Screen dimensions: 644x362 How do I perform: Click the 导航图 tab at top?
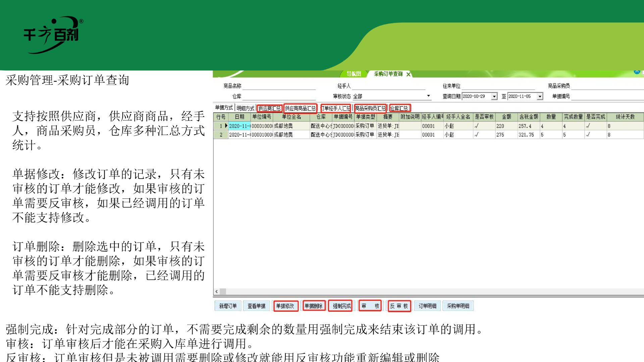(x=353, y=74)
